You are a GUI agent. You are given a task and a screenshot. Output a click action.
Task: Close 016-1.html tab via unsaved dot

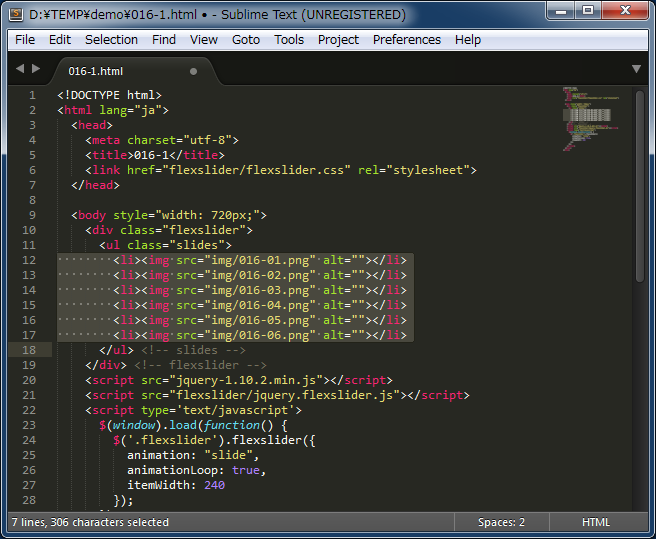[x=193, y=71]
